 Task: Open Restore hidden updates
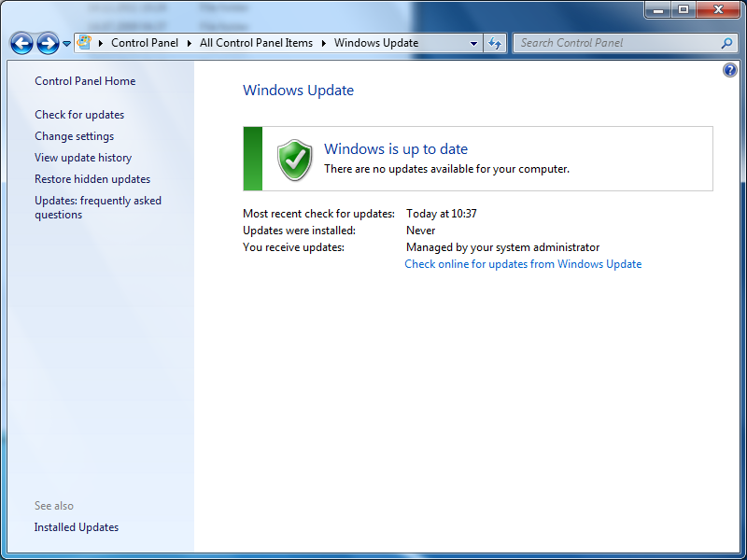(92, 179)
